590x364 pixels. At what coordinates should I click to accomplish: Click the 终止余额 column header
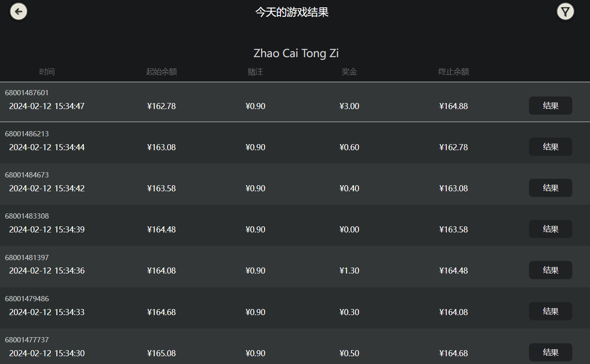(454, 72)
